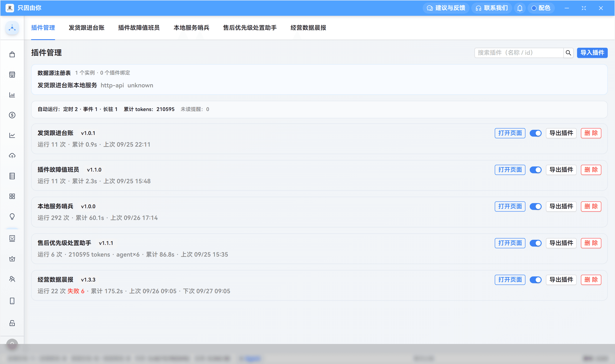Screen dimensions: 615x364
Task: Toggle the 发货跟进台账 plugin switch
Action: tap(535, 133)
